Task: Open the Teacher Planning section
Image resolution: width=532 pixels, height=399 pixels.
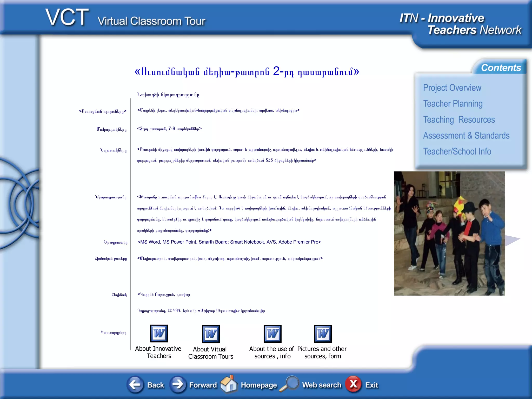Action: point(453,104)
